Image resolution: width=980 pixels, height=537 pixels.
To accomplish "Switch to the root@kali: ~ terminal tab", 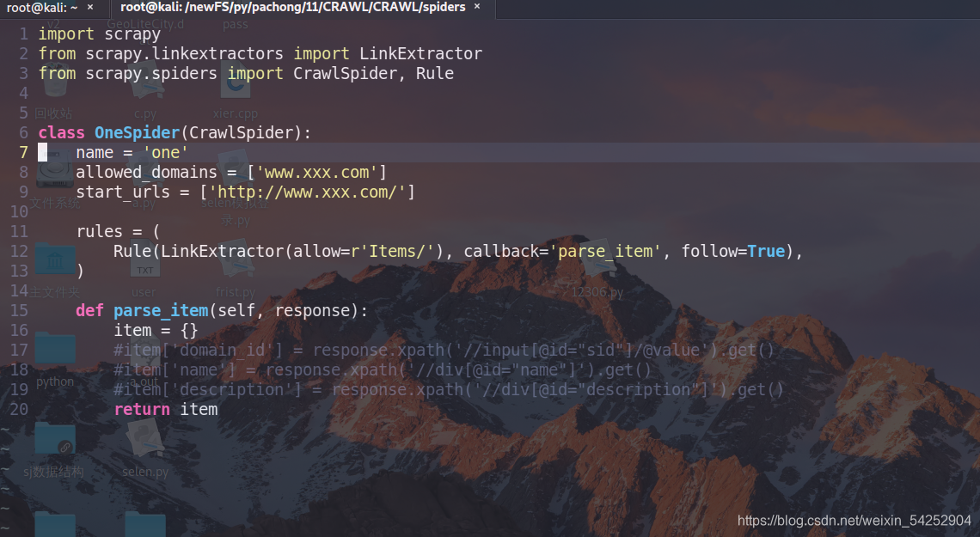I will [x=42, y=8].
